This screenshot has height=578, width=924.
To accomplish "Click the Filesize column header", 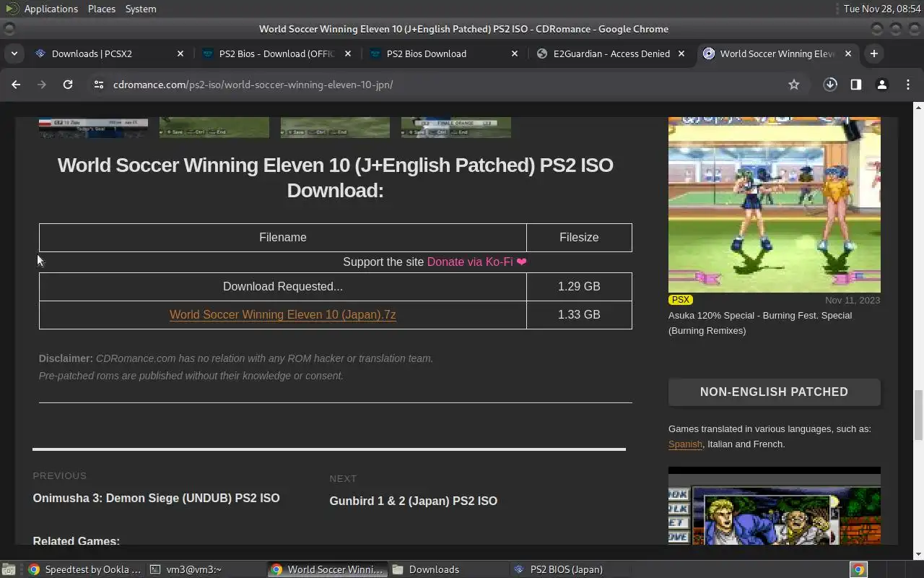I will (579, 237).
